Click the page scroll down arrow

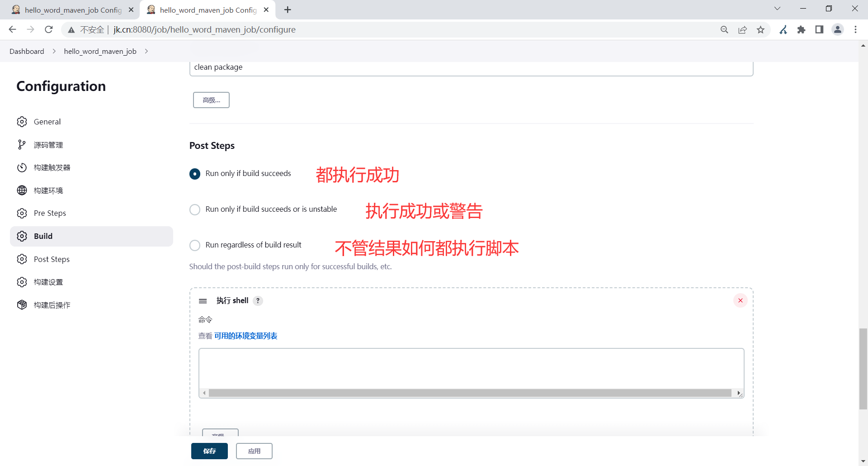click(863, 461)
